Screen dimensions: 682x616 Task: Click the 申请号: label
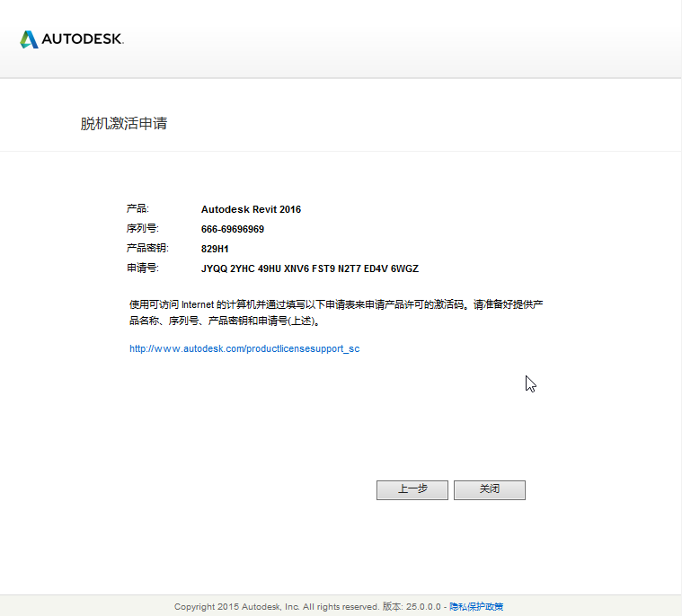click(143, 268)
